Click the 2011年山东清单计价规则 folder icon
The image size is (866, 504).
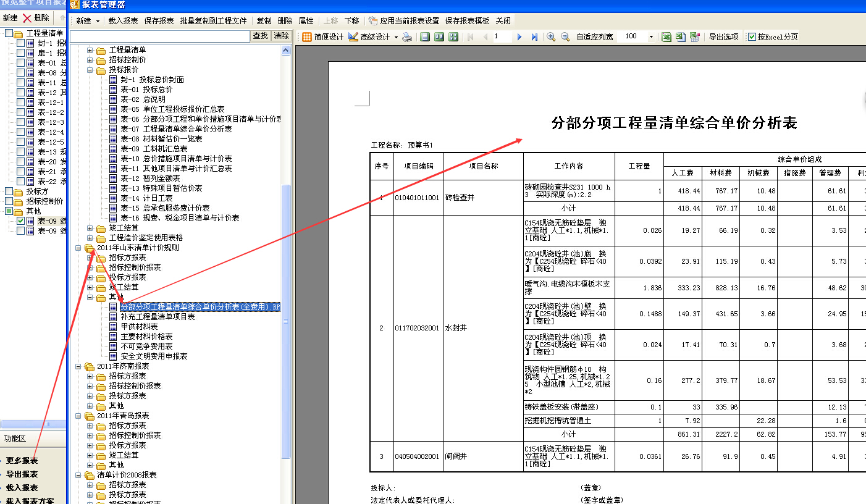90,248
